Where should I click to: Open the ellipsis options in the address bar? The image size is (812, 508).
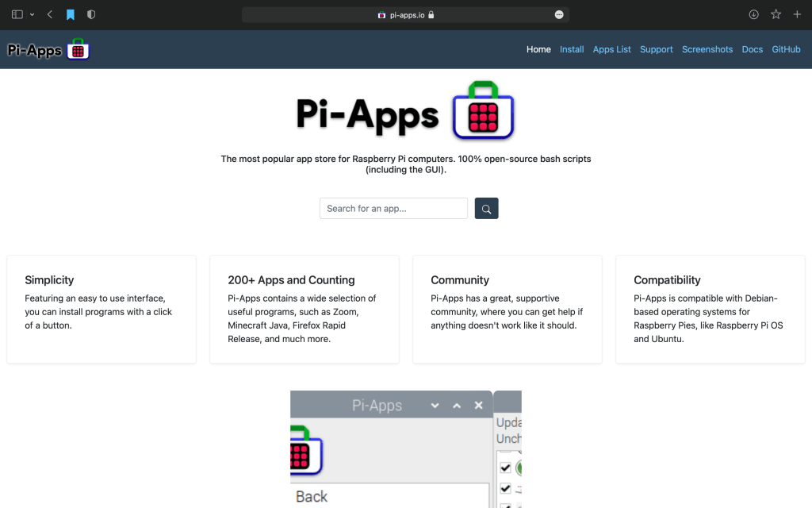[x=559, y=14]
